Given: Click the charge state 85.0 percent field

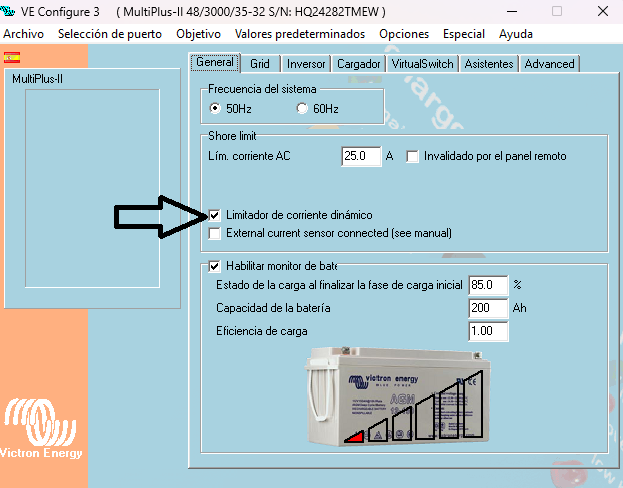Looking at the screenshot, I should pos(488,285).
